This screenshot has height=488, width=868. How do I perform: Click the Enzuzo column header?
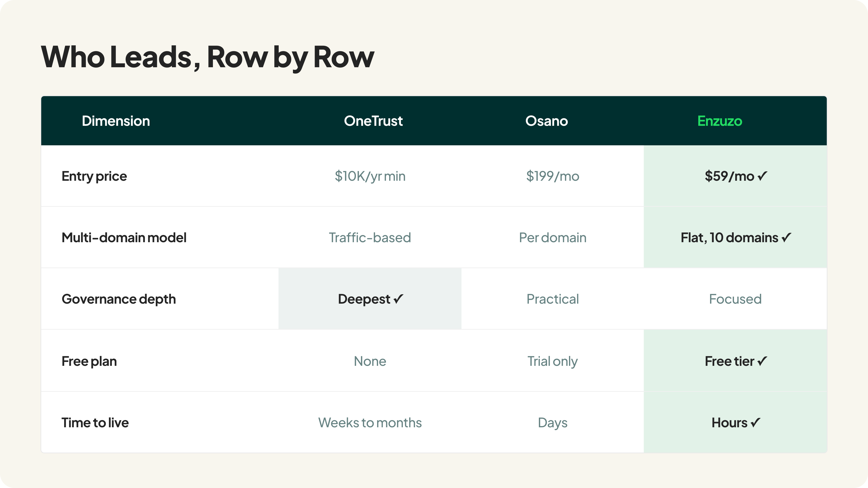point(720,121)
